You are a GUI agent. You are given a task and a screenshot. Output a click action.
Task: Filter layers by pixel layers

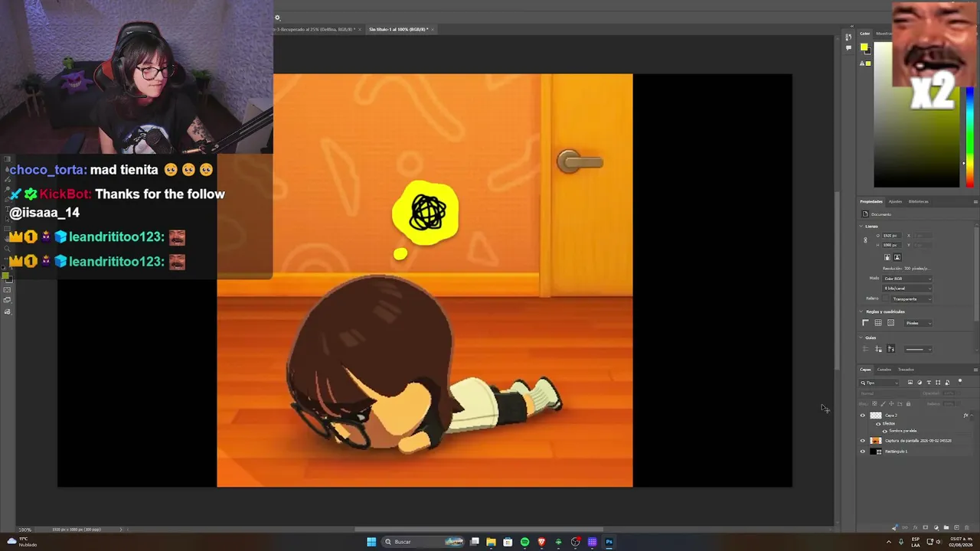910,383
